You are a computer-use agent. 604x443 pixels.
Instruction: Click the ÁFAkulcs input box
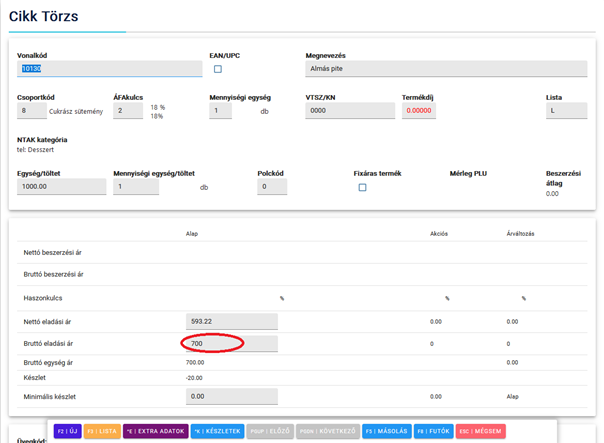click(x=128, y=111)
